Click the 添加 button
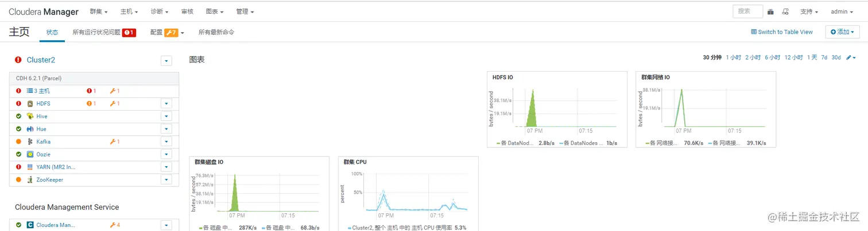Viewport: 868px width, 231px height. click(x=843, y=32)
